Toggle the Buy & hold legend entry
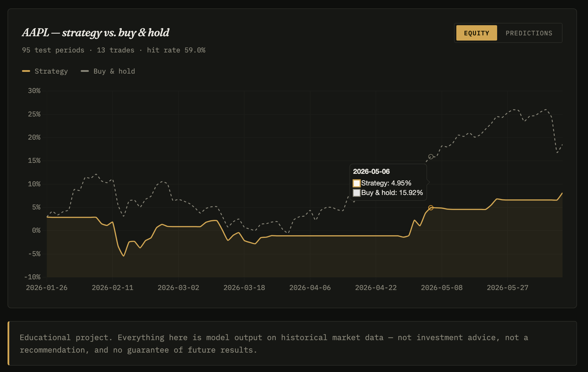Image resolution: width=588 pixels, height=372 pixels. click(x=108, y=71)
